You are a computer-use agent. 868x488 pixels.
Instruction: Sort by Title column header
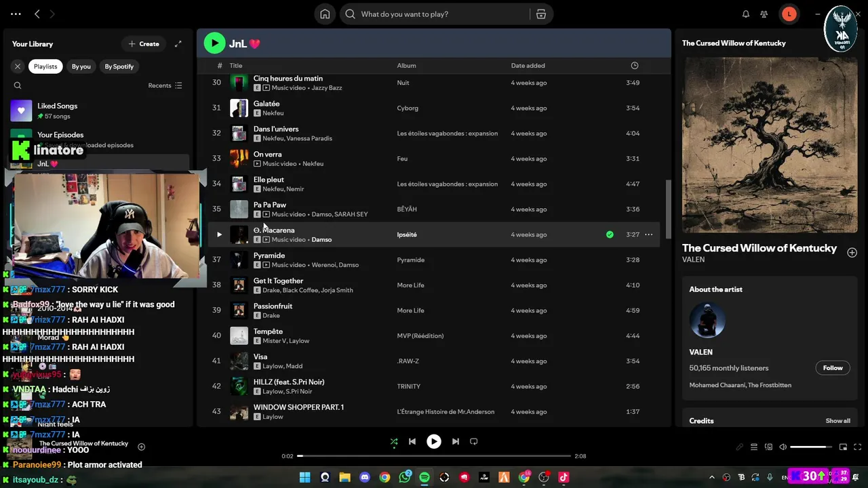pos(236,66)
